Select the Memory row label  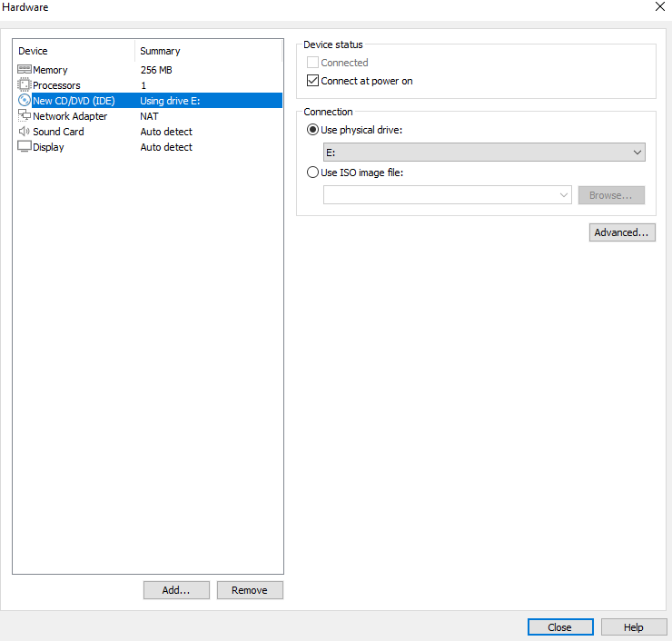(x=50, y=70)
